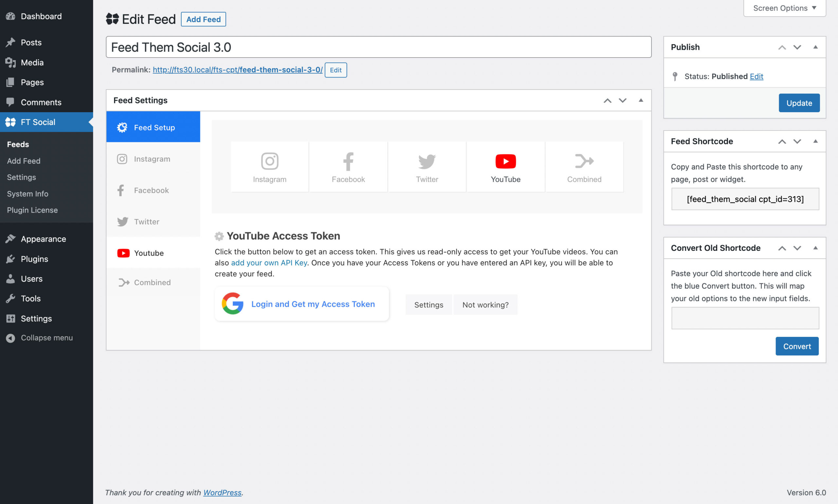Click the old shortcode input field
Screen dimensions: 838x504
tap(745, 318)
